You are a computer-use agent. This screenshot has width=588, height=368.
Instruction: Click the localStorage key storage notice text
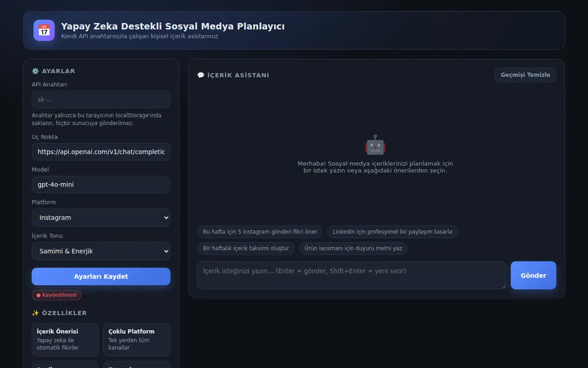click(x=97, y=119)
